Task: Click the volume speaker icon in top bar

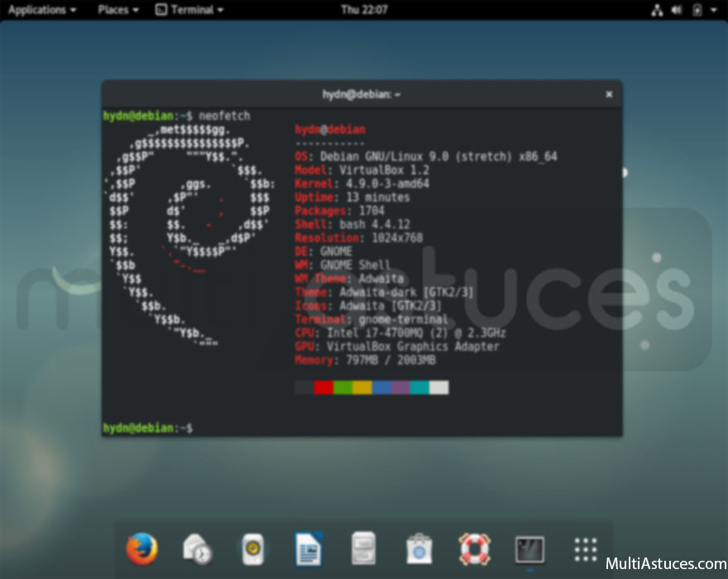Action: click(x=677, y=10)
